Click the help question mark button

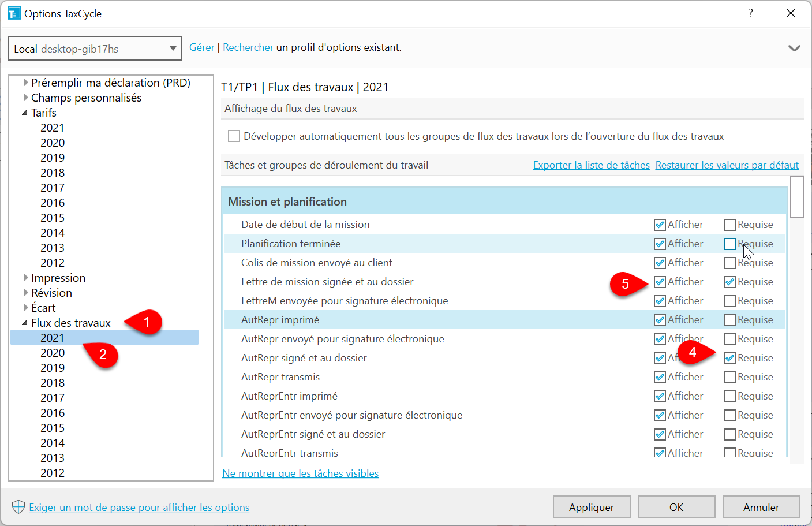click(750, 13)
